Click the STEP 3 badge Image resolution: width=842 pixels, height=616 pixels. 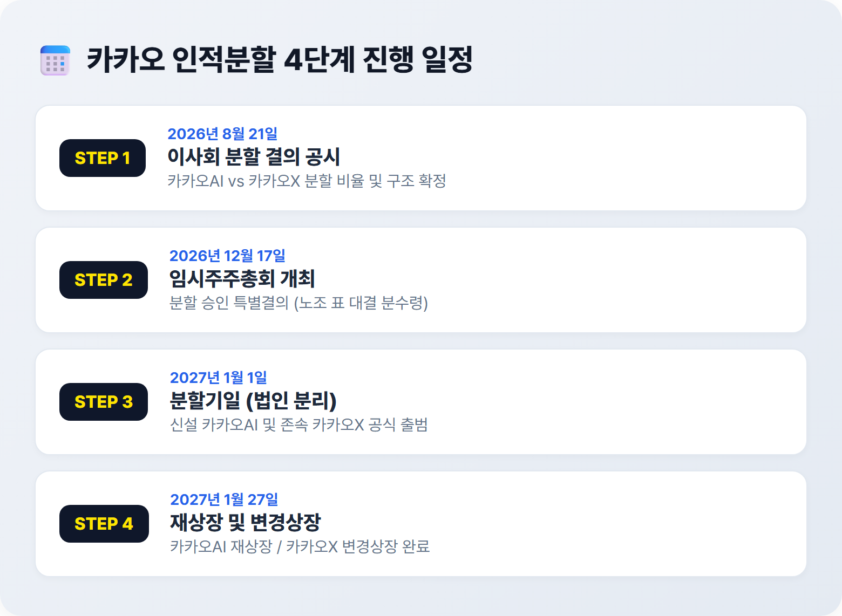[104, 402]
